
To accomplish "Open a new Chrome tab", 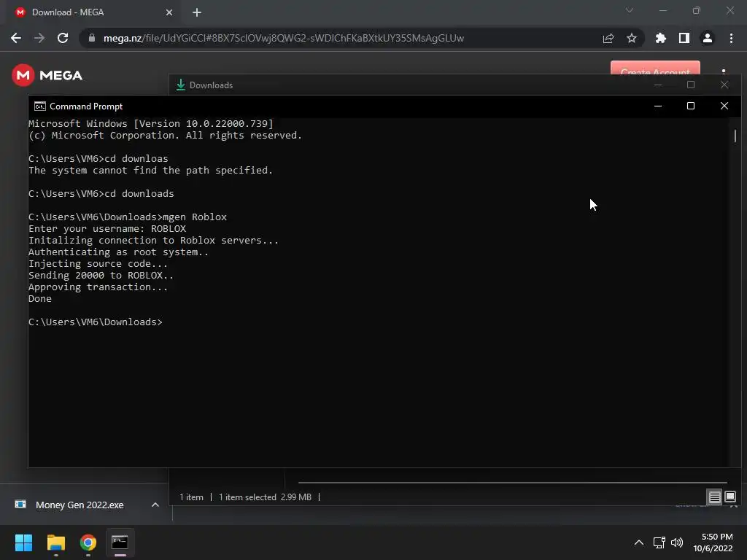I will point(197,12).
